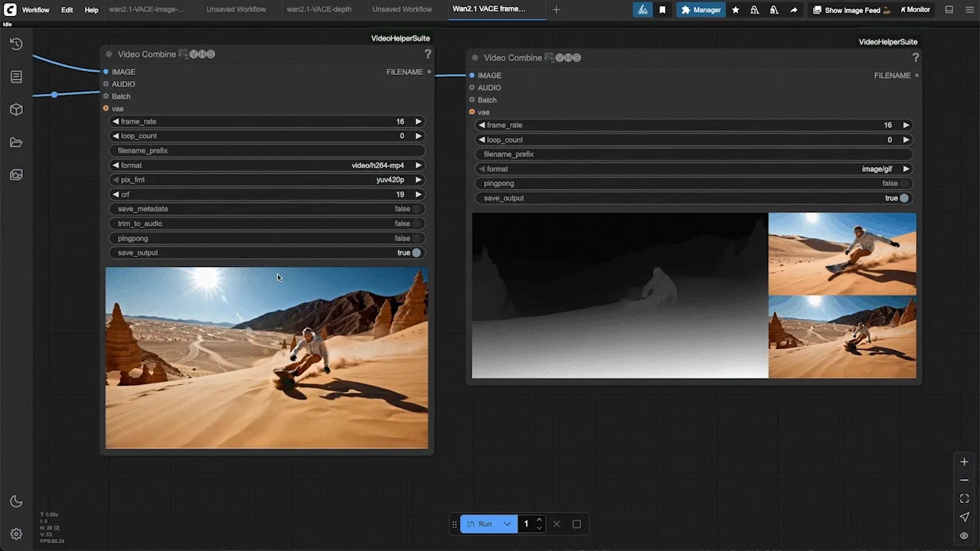Open settings gear in sidebar
The width and height of the screenshot is (980, 551).
16,533
